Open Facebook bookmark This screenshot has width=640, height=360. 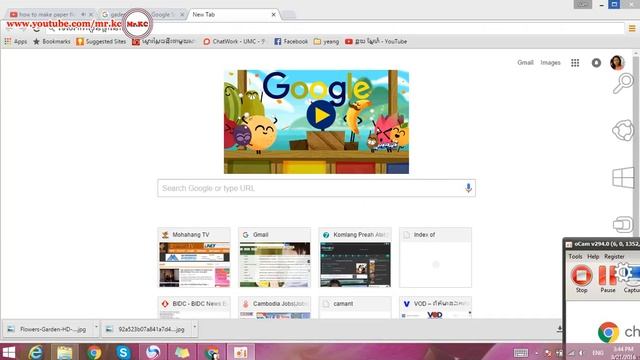pyautogui.click(x=291, y=41)
